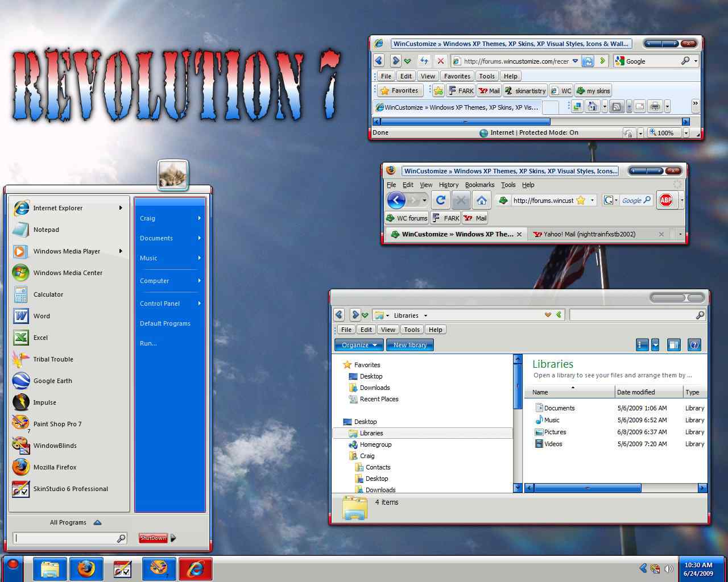The height and width of the screenshot is (582, 728).
Task: Close the WinCustomize tab in Firefox
Action: (x=519, y=234)
